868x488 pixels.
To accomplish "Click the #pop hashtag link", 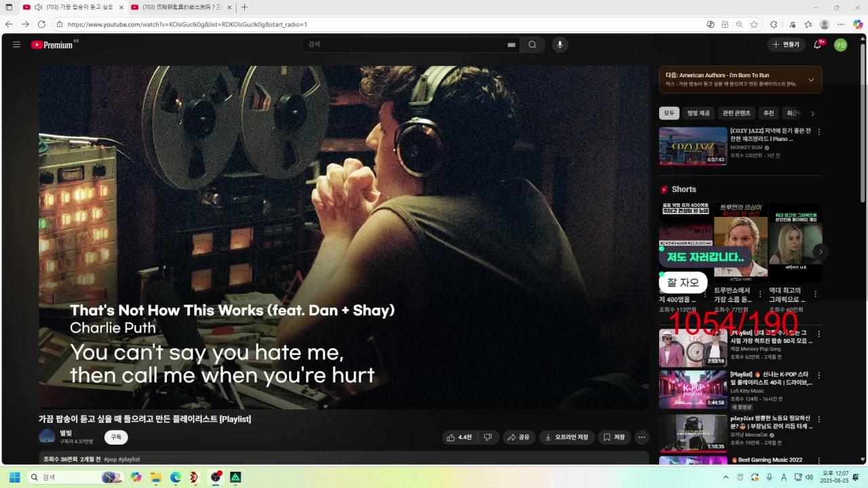I will point(111,460).
